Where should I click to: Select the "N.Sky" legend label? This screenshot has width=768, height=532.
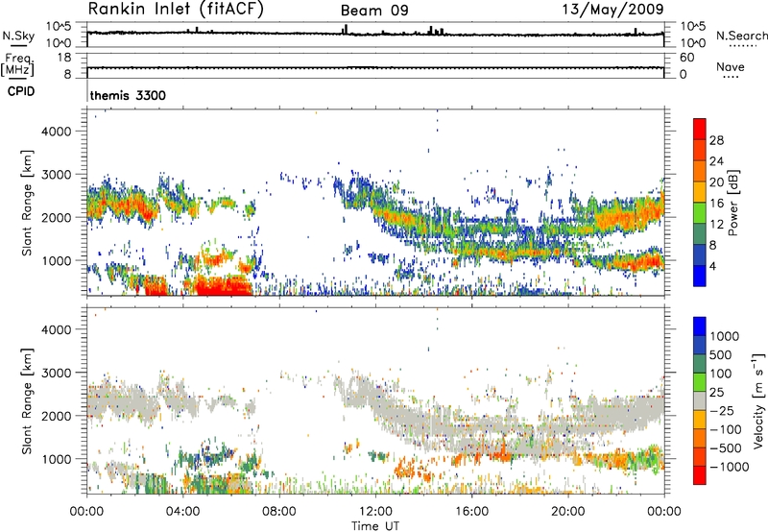[18, 36]
